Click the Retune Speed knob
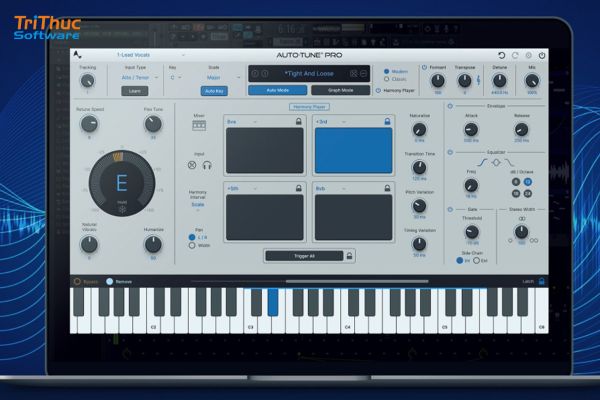Image resolution: width=600 pixels, height=400 pixels. (89, 124)
